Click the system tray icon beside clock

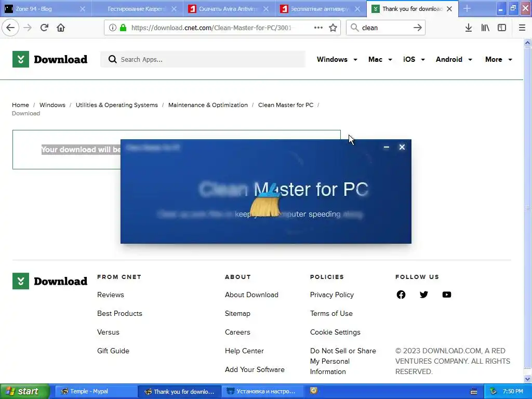[493, 392]
